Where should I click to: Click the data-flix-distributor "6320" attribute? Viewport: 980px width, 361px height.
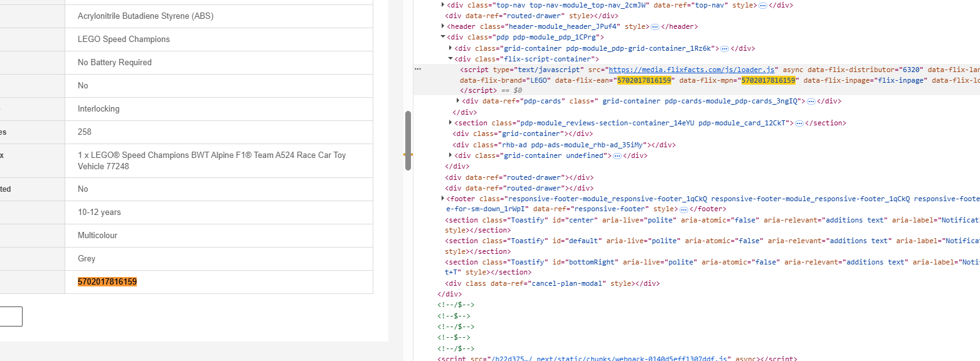[x=866, y=70]
